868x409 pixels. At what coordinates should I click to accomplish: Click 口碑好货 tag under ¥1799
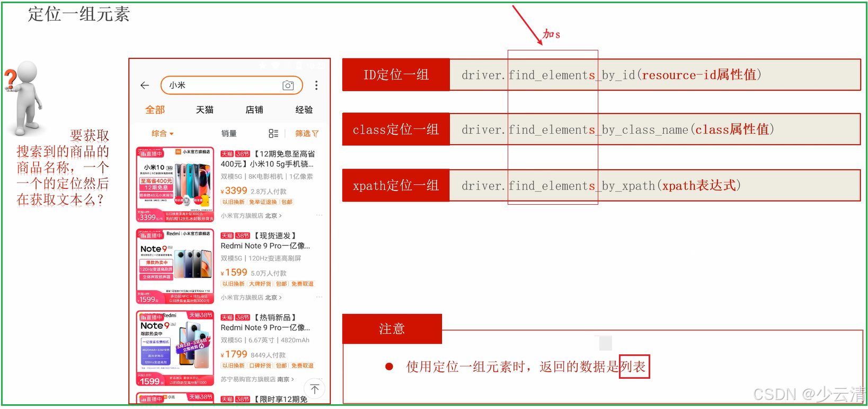click(260, 366)
